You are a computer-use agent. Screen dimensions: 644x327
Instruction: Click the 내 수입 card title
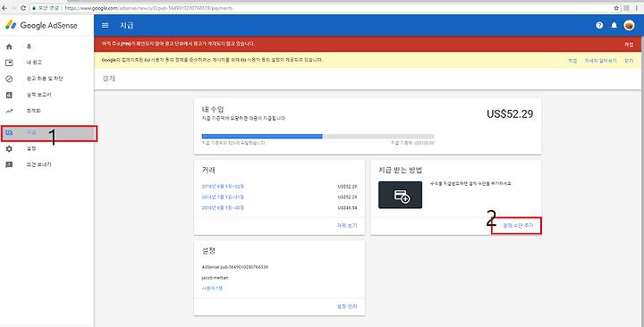(x=213, y=109)
